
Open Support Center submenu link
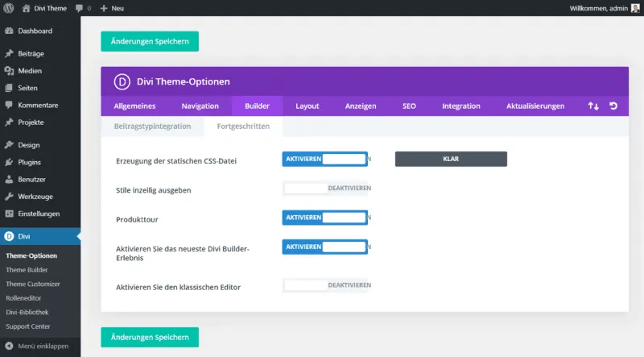(28, 326)
